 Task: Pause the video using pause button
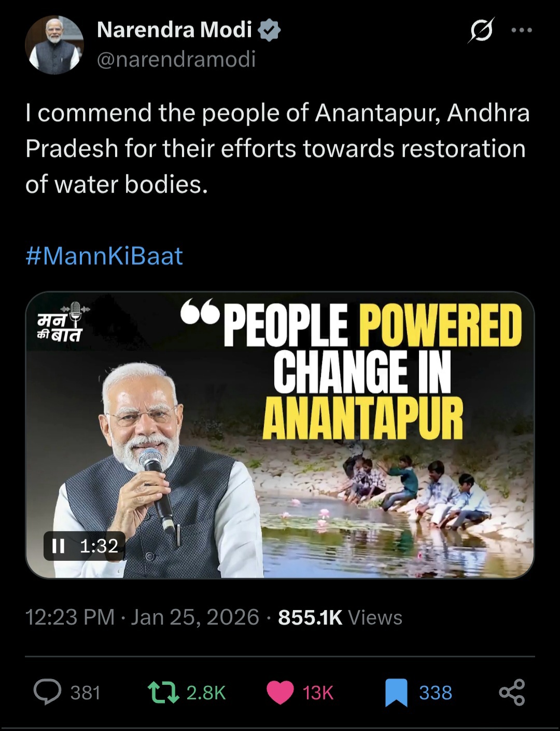(59, 546)
